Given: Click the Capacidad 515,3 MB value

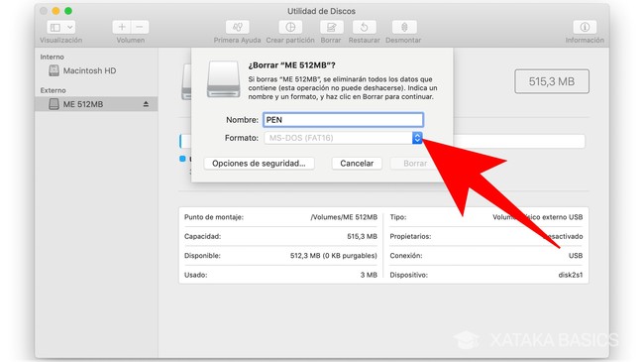Looking at the screenshot, I should [x=362, y=236].
